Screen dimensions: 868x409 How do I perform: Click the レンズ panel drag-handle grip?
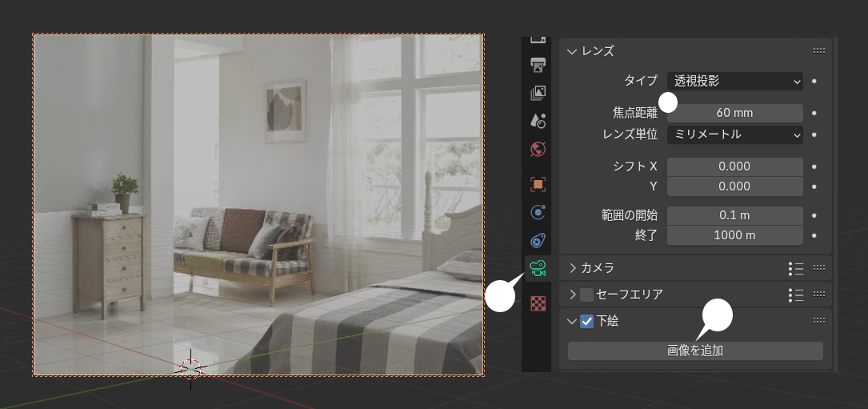coord(819,51)
